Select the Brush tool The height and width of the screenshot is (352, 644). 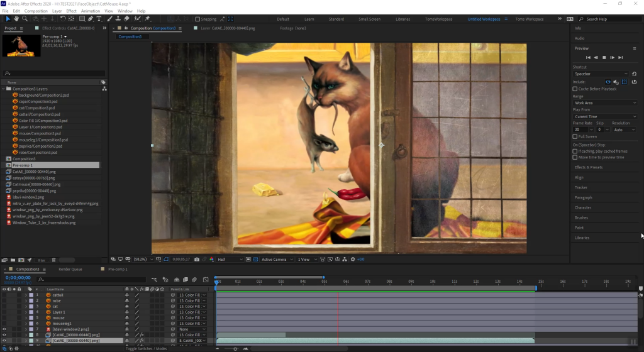pos(109,19)
